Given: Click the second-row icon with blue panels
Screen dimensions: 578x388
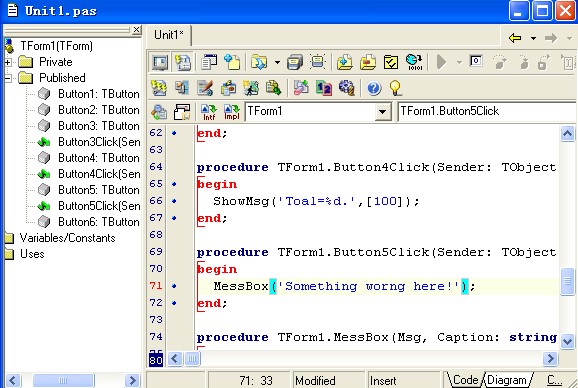Looking at the screenshot, I should 182,88.
